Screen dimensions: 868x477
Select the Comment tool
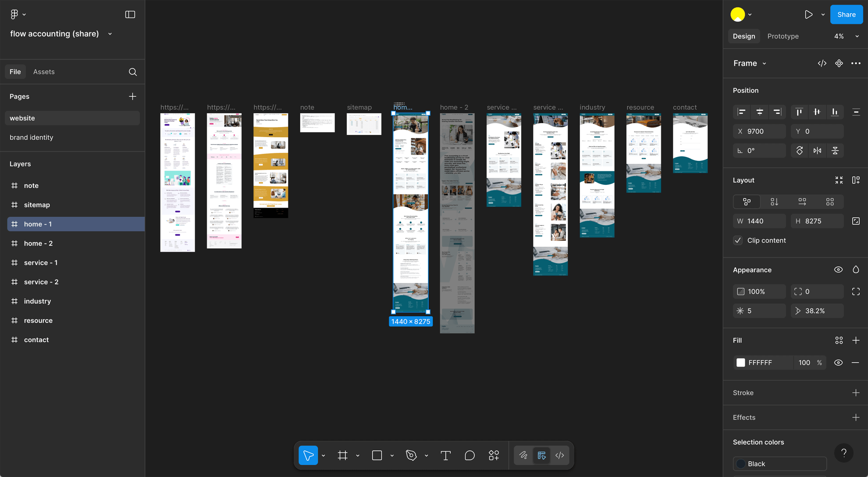click(x=470, y=455)
